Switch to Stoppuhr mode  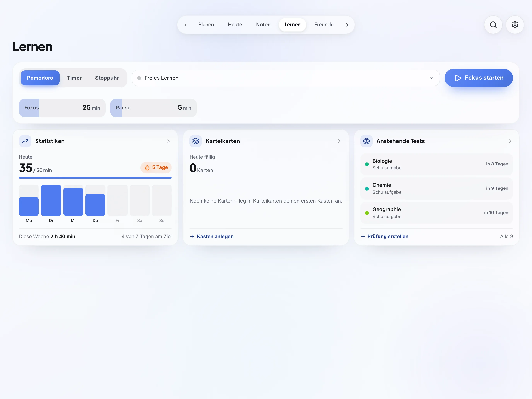pyautogui.click(x=107, y=78)
